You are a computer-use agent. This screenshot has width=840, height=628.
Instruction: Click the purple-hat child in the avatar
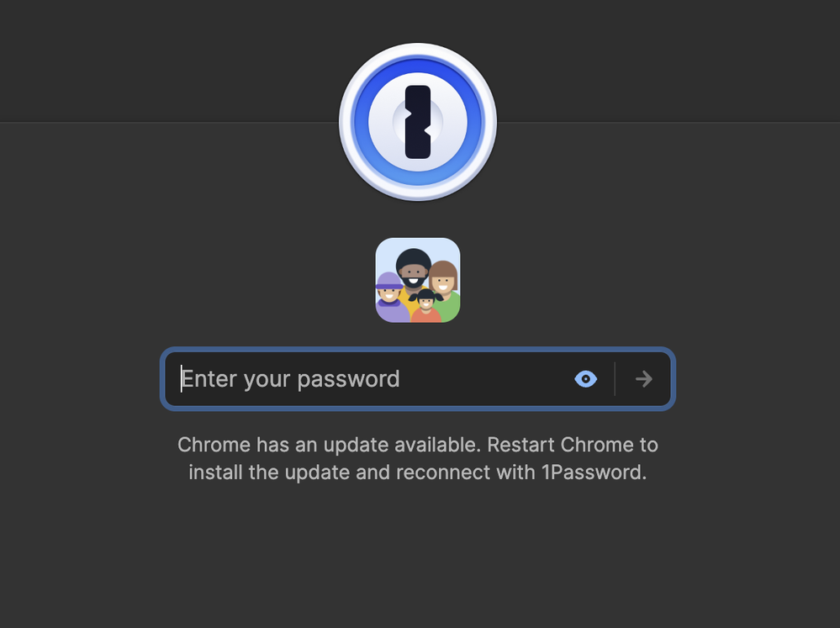389,296
